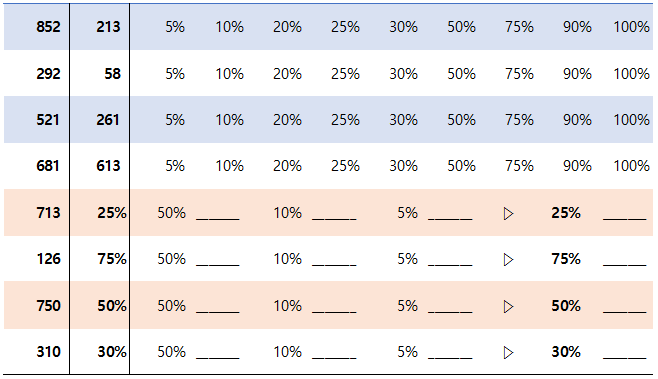Select 5% in the 852 row
Screen dimensions: 658x379
175,27
